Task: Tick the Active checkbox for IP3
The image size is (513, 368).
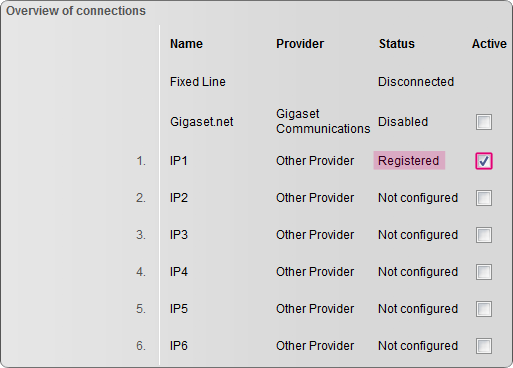Action: click(x=484, y=235)
